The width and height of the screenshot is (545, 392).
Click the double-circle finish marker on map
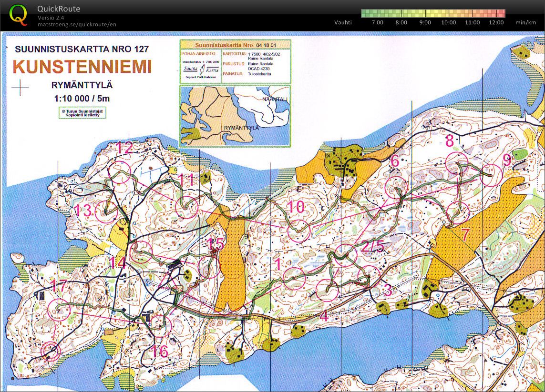[49, 352]
